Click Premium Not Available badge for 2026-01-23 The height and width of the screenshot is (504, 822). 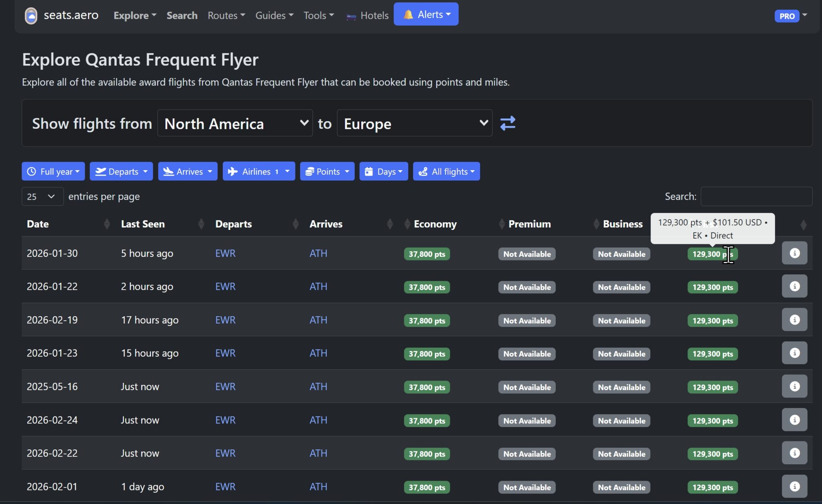click(527, 354)
